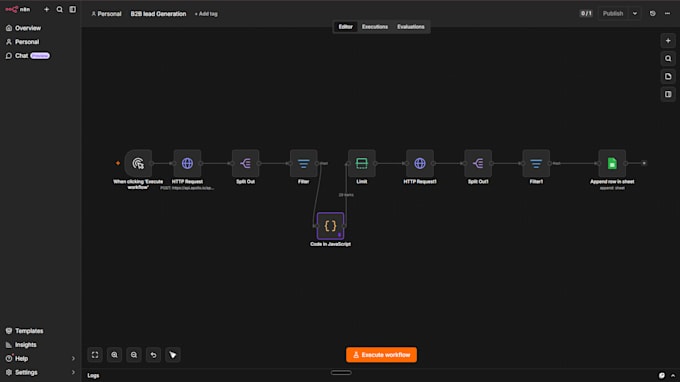Open the first Filter node
The height and width of the screenshot is (382, 680).
pos(304,163)
